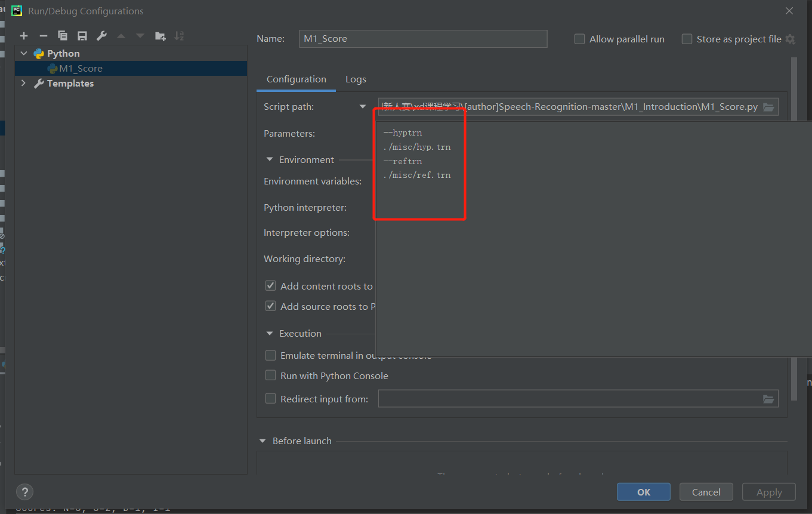Collapse the Python tree node
Screen dimensions: 812x514
pos(24,53)
